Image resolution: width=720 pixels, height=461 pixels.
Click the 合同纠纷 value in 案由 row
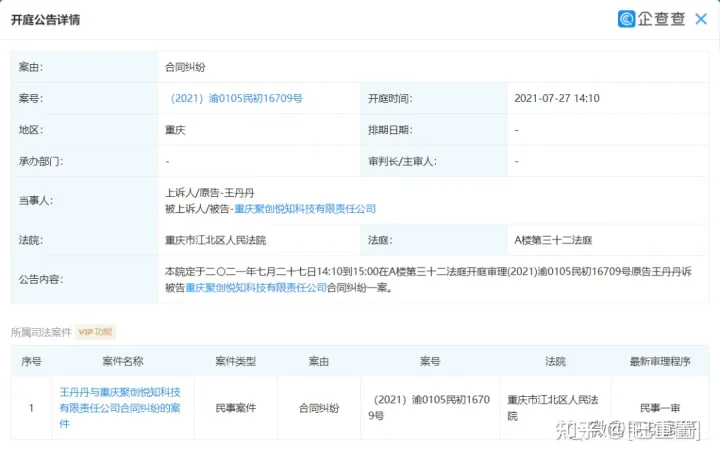coord(185,67)
